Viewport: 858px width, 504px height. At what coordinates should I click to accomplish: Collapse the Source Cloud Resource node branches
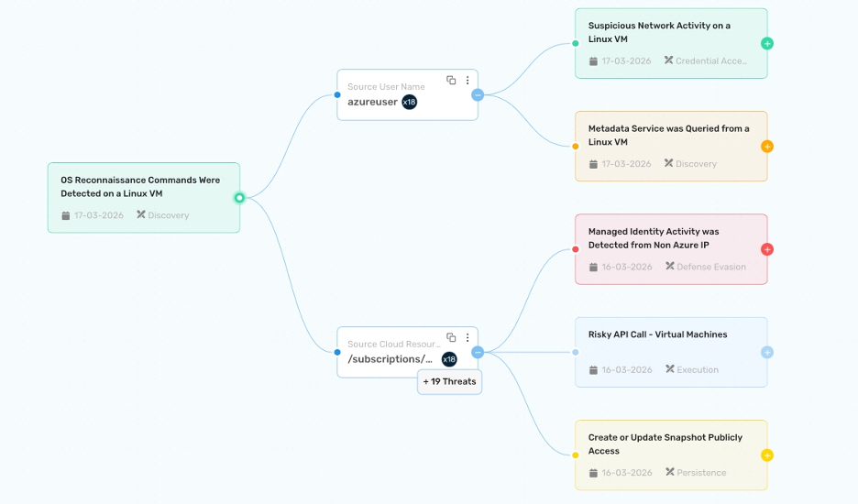point(478,353)
